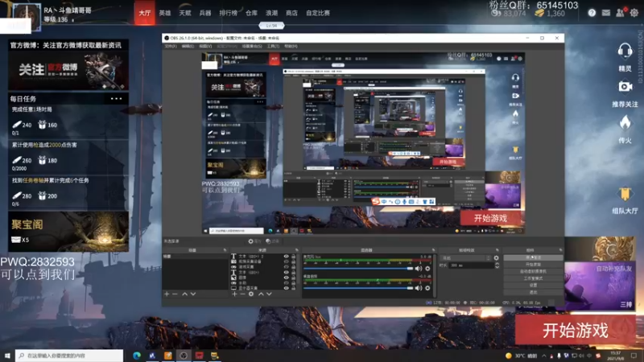644x362 pixels.
Task: Move scene up arrow in Scenes panel
Action: point(185,294)
